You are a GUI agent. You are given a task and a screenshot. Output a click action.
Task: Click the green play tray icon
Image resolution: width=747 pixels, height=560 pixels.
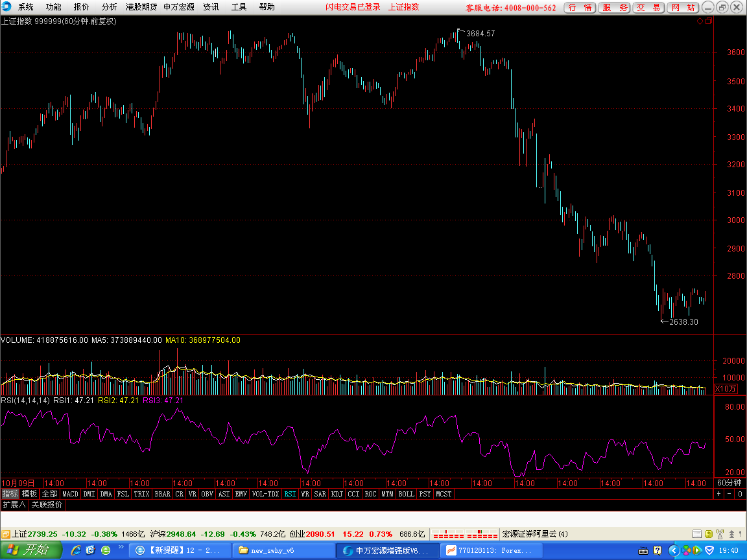click(697, 551)
